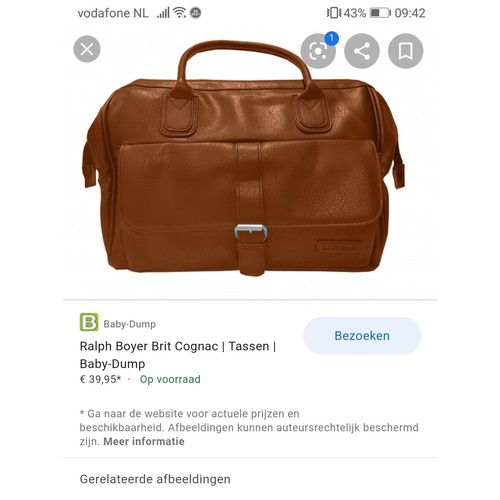The image size is (500, 500).
Task: Tap the Wi-Fi status icon
Action: tap(179, 13)
